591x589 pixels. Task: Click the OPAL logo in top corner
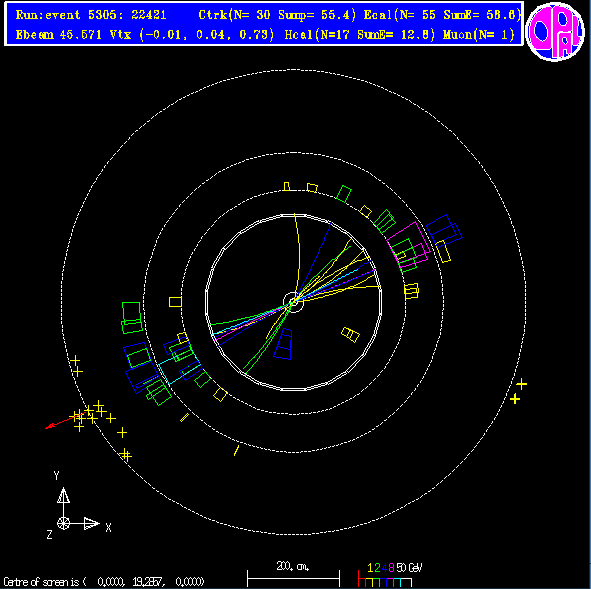(555, 31)
